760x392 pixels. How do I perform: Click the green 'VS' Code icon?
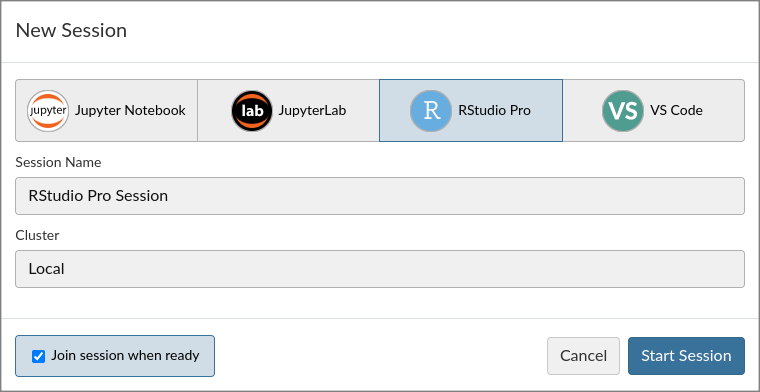pos(623,111)
